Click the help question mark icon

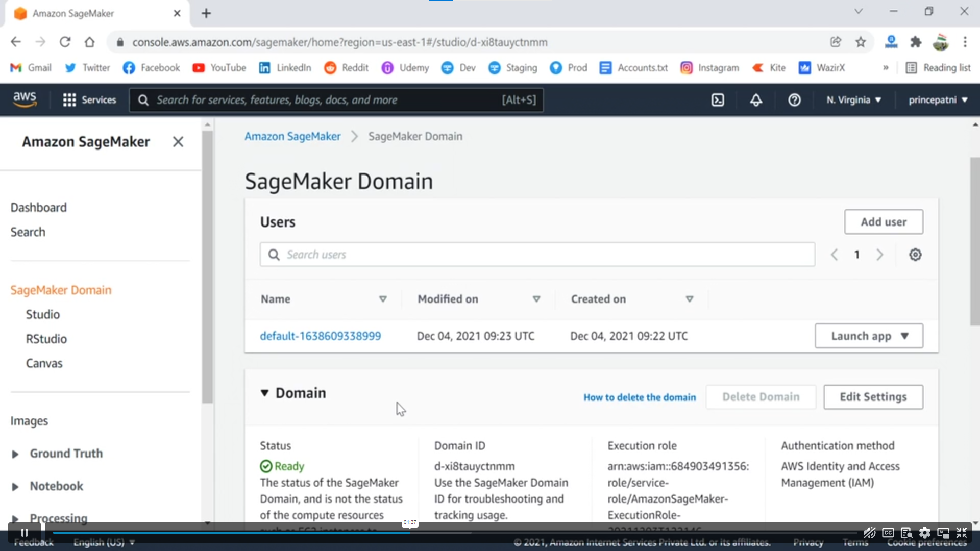pos(794,99)
